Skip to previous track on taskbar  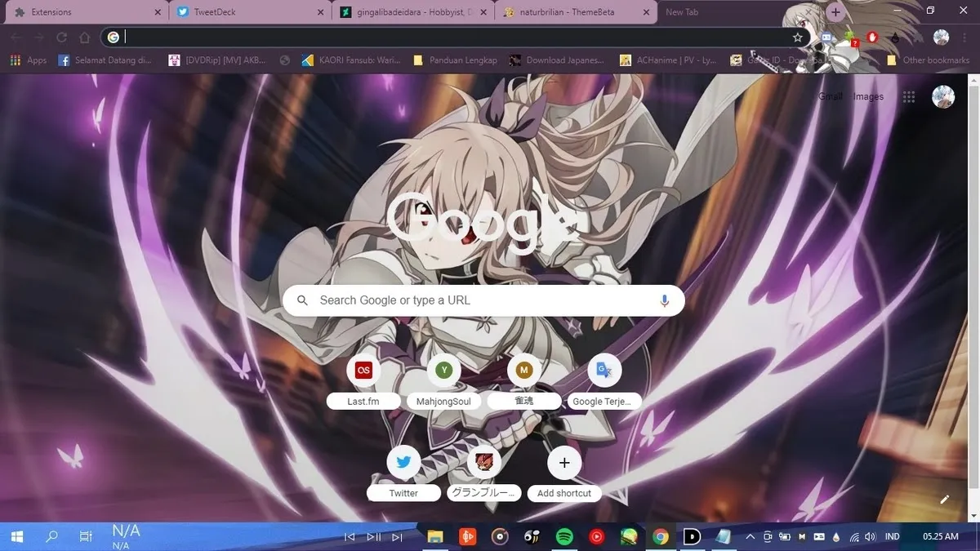click(x=350, y=536)
